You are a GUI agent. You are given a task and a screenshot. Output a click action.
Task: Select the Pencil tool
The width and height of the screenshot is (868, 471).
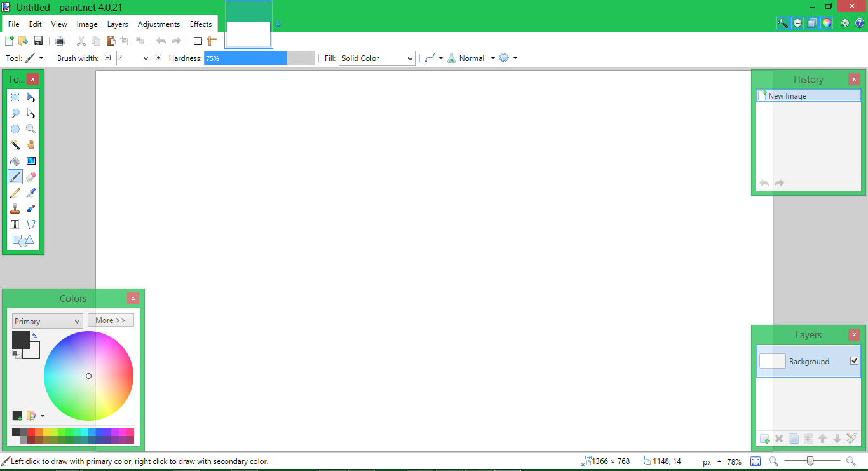(15, 193)
